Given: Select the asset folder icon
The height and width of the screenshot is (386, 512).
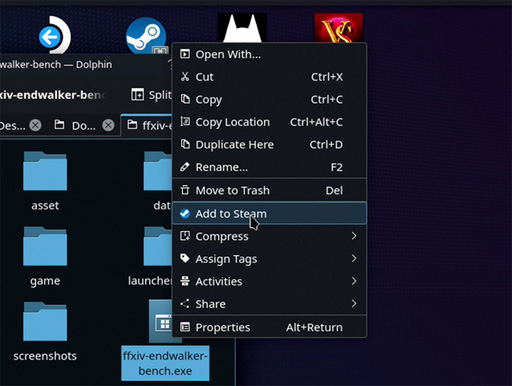Looking at the screenshot, I should pos(45,171).
